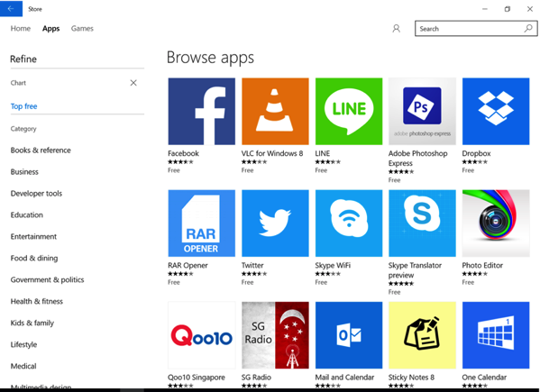Image resolution: width=540 pixels, height=392 pixels.
Task: Filter by Health & fitness category
Action: pos(36,302)
